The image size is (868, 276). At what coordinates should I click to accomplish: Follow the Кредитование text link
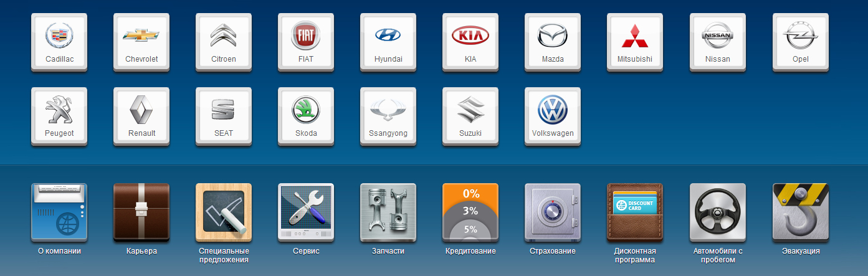pos(470,251)
